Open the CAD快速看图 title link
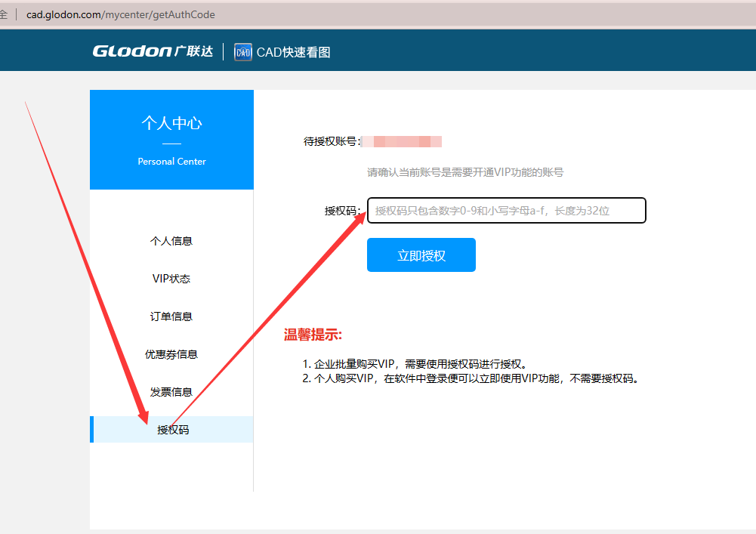Screen dimensions: 756x534 (x=293, y=52)
